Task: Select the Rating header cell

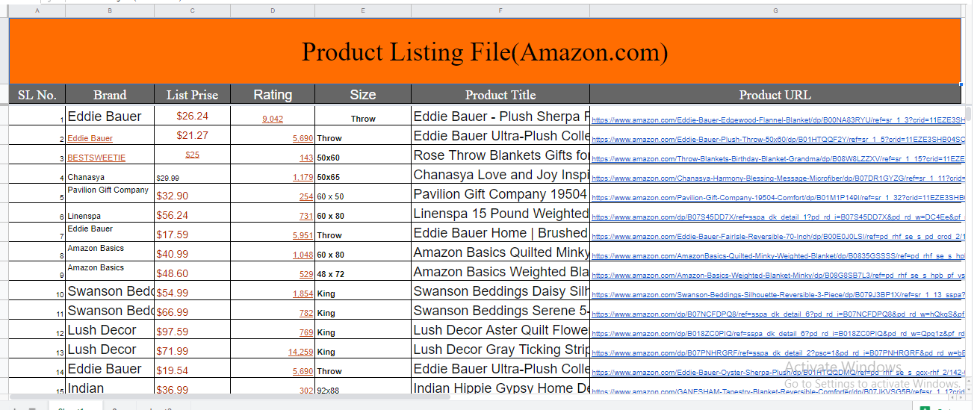Action: [273, 95]
